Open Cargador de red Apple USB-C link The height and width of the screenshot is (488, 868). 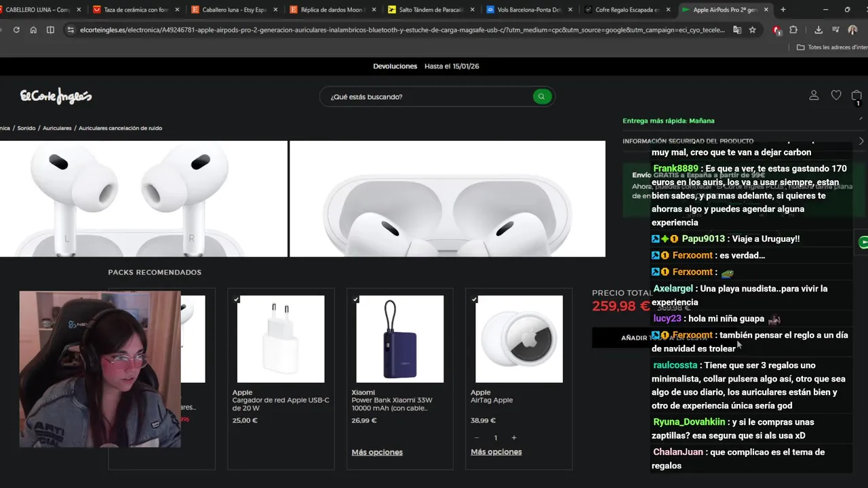pos(281,404)
